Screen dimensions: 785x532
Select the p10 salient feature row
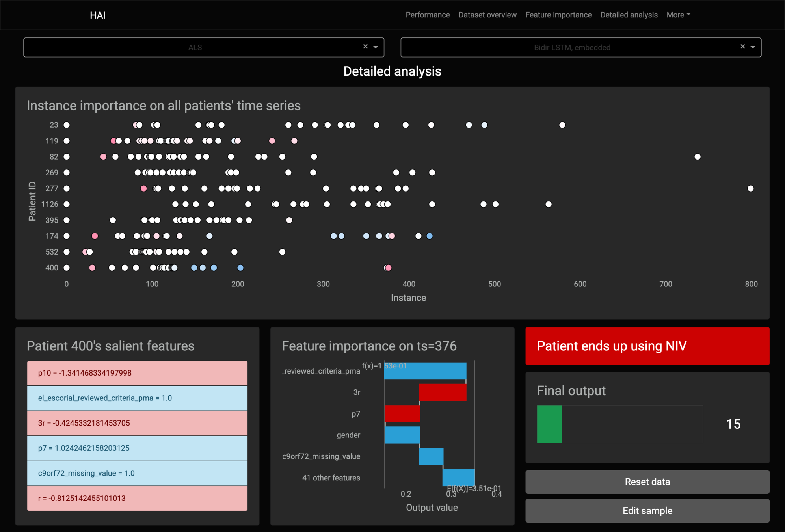137,373
